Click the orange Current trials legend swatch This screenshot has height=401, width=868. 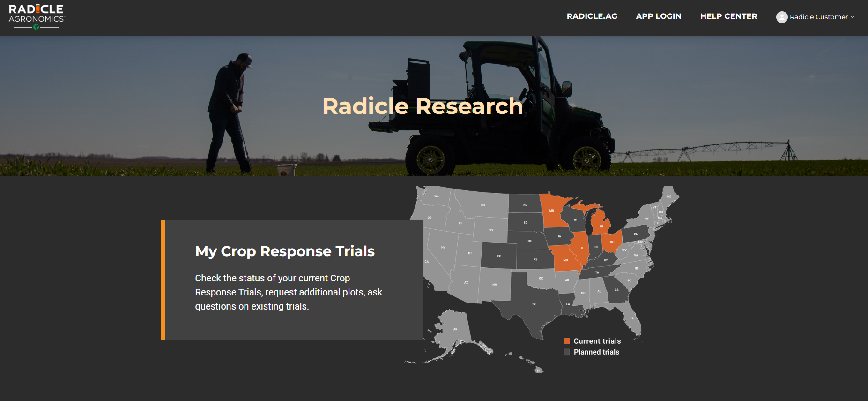tap(567, 341)
